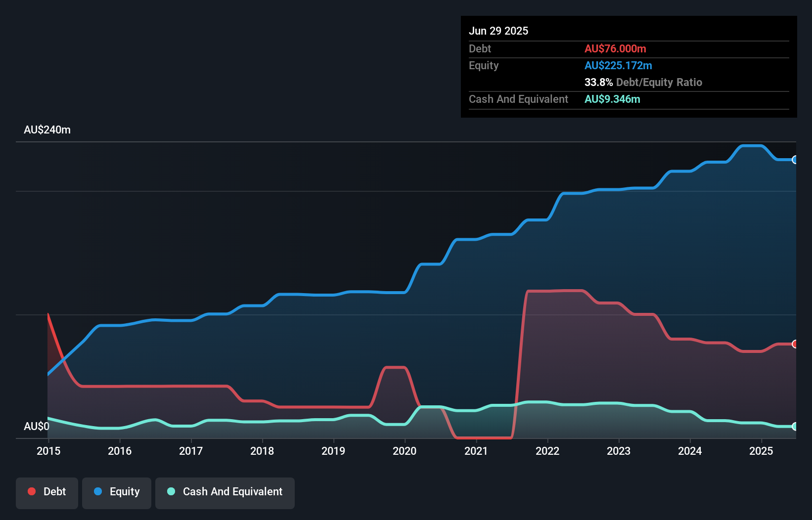Screen dimensions: 812x520
Task: Click the AU$240m axis label
Action: [x=47, y=130]
